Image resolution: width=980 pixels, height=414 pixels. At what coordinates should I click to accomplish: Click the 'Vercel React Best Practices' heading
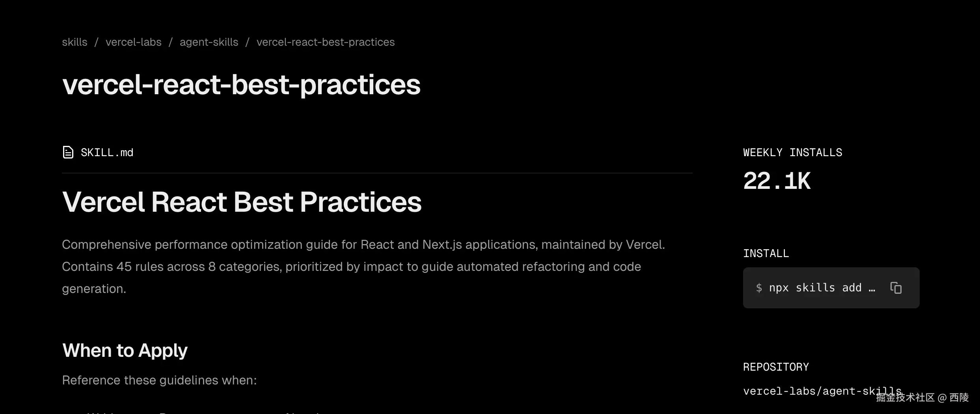tap(242, 202)
